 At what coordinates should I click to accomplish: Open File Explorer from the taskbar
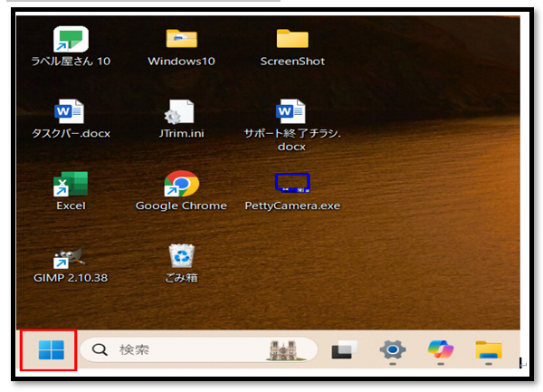(489, 349)
